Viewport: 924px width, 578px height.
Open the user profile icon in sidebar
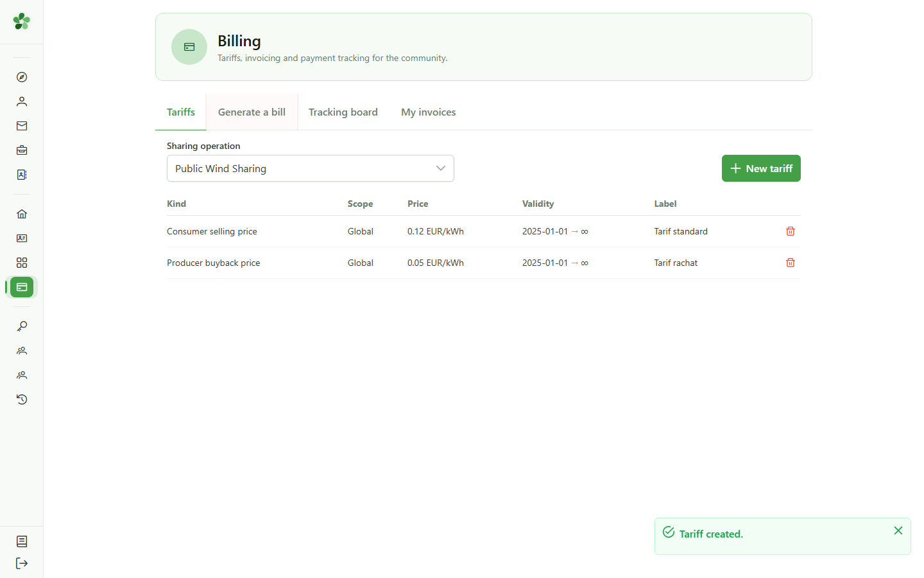pos(22,101)
